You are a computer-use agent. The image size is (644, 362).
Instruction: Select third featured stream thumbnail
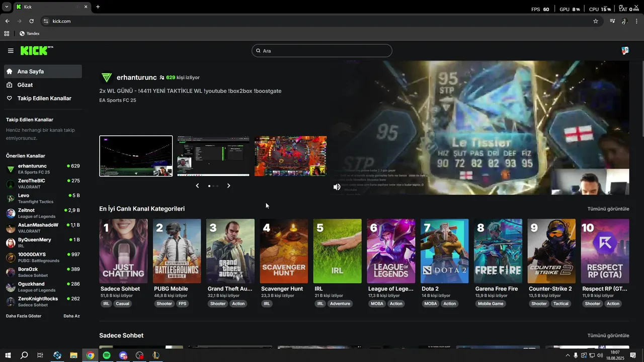point(290,156)
